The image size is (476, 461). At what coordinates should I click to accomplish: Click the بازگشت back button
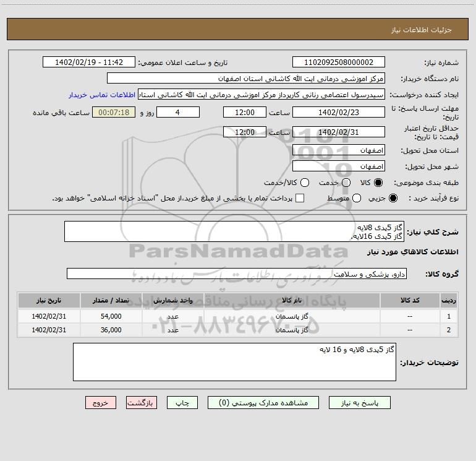click(142, 403)
